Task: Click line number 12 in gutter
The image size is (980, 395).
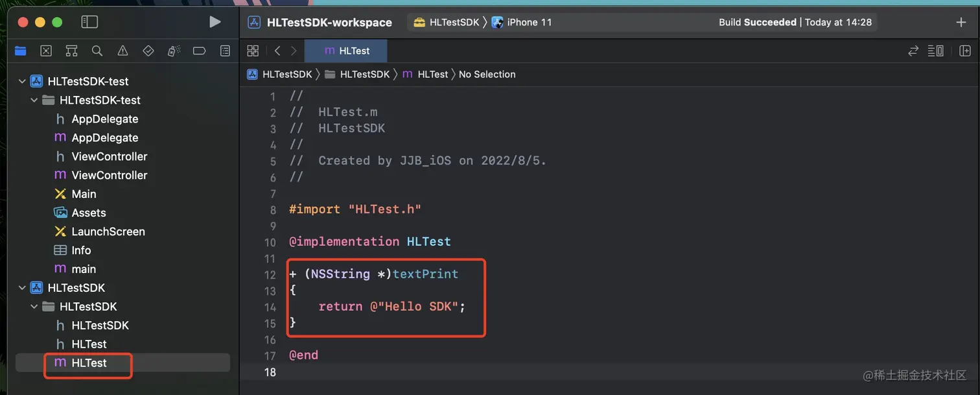Action: pos(270,274)
